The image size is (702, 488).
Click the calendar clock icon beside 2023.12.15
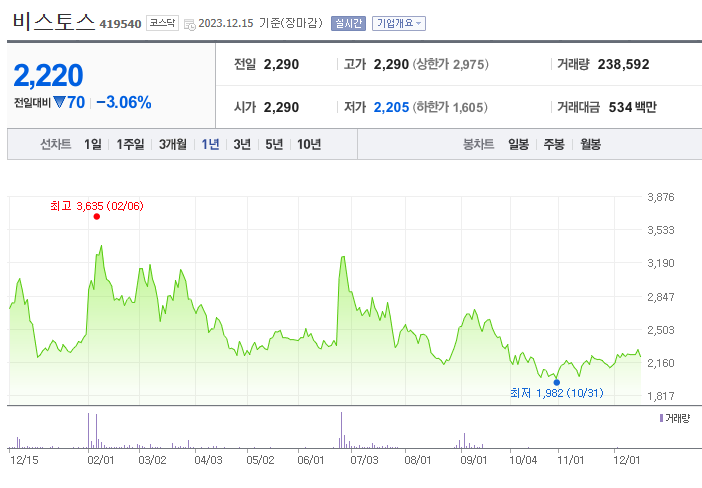190,24
